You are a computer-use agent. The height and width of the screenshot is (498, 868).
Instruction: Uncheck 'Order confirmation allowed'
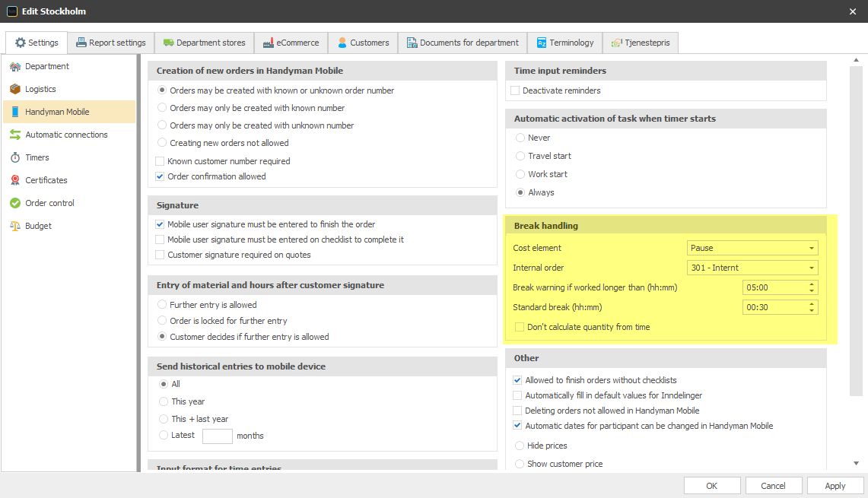point(160,176)
